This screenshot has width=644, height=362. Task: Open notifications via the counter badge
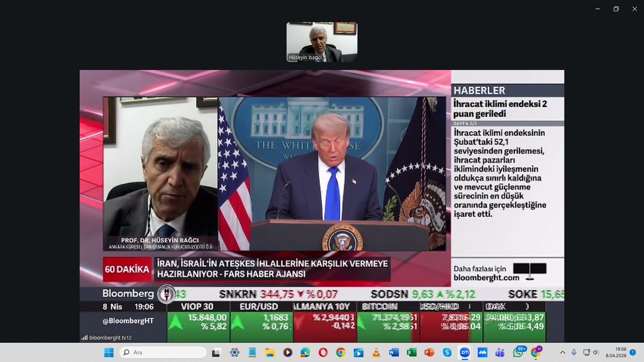pyautogui.click(x=633, y=353)
